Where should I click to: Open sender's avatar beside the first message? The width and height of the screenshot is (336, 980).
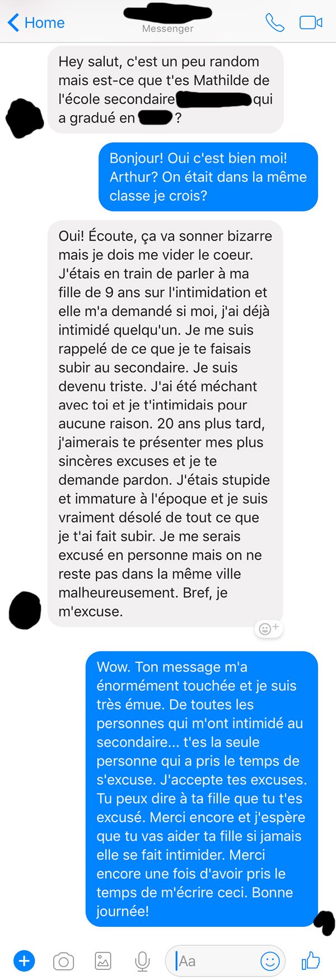point(24,118)
